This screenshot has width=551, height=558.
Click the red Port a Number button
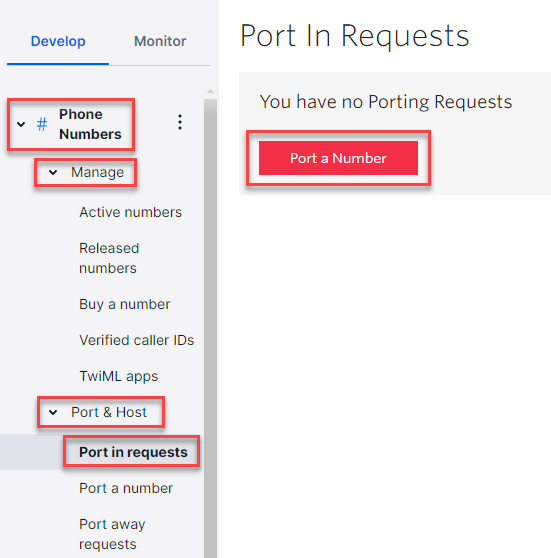338,158
